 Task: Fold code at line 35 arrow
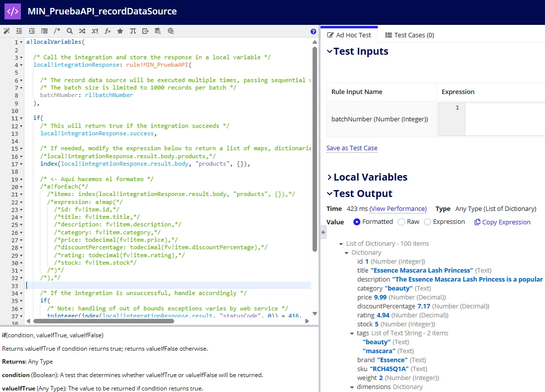point(21,301)
